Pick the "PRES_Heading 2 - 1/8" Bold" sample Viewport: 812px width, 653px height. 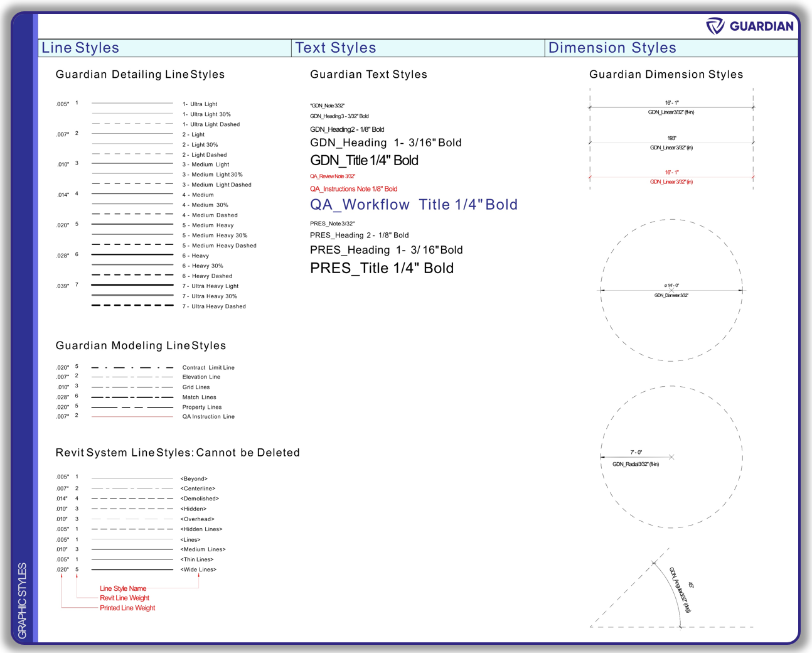360,235
